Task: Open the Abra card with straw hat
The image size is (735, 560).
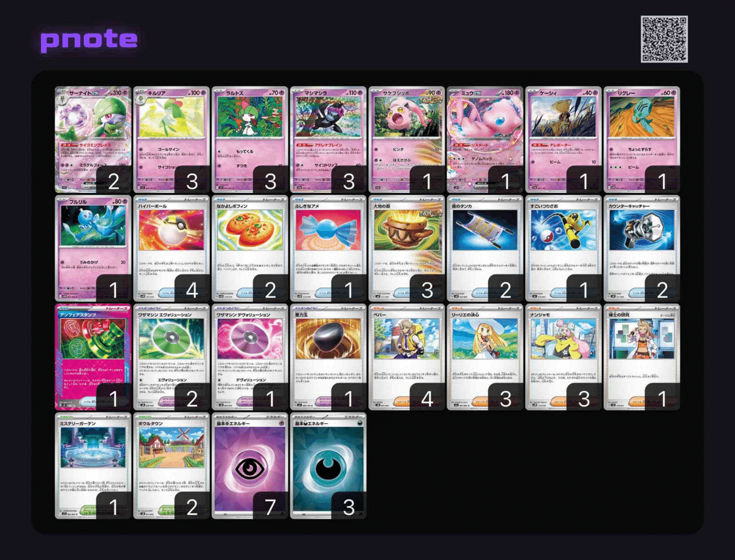Action: tap(563, 140)
